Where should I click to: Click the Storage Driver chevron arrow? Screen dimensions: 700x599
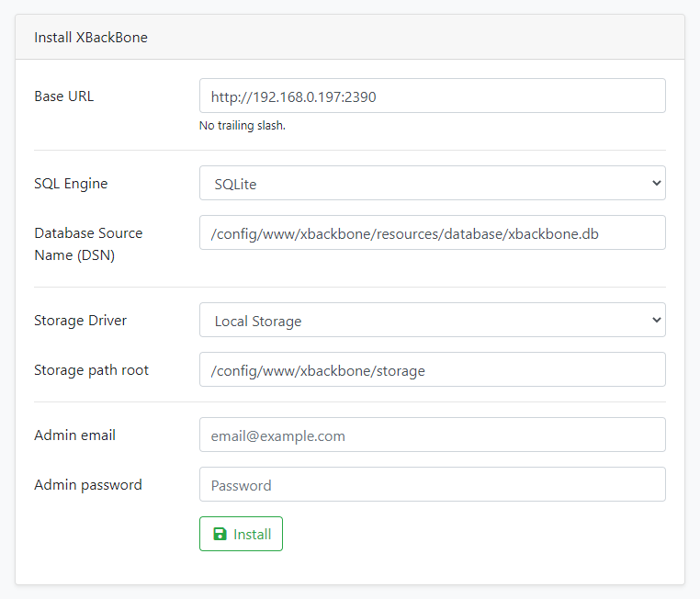coord(656,320)
